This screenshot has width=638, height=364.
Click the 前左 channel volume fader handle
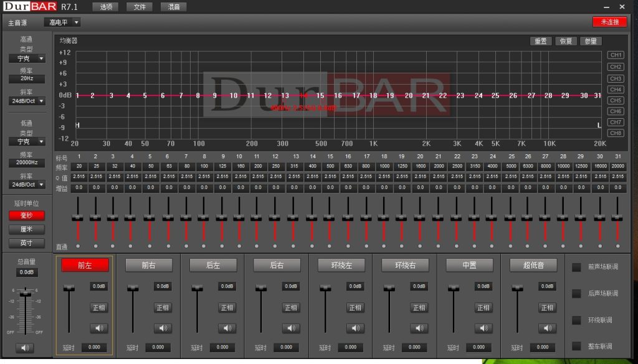point(69,288)
